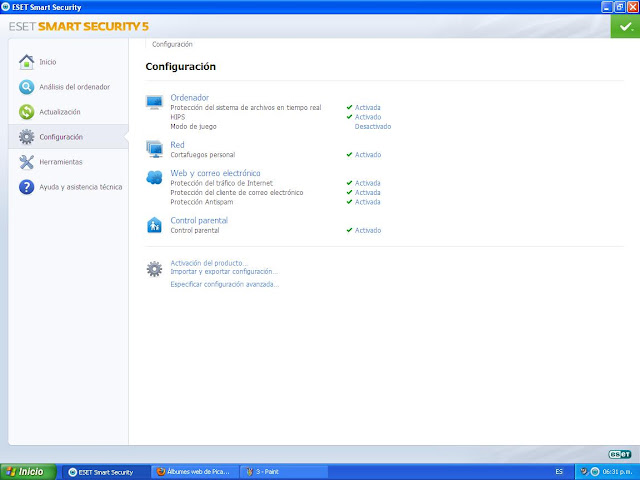Image resolution: width=640 pixels, height=480 pixels.
Task: Click the 06:31 p.m. taskbar clock
Action: (x=618, y=472)
